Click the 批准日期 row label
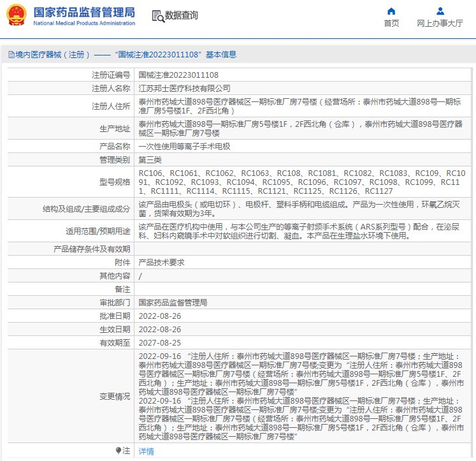Viewport: 476px width, 461px height. pyautogui.click(x=115, y=316)
